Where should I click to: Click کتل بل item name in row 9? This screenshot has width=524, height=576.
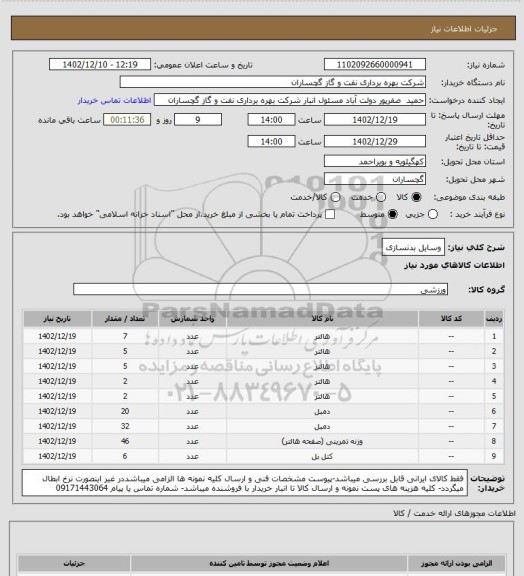[x=322, y=457]
